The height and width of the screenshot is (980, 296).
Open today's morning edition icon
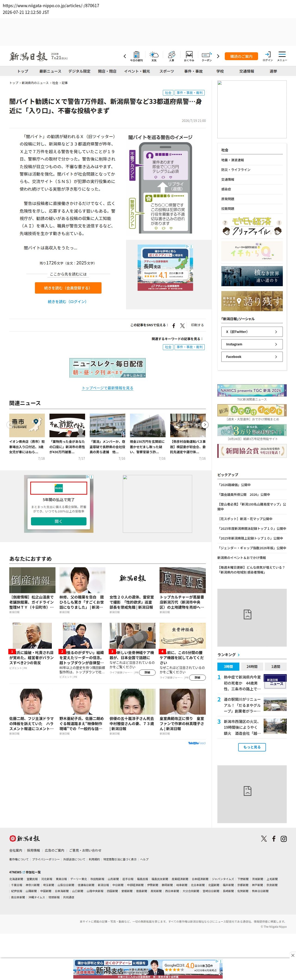(136, 56)
